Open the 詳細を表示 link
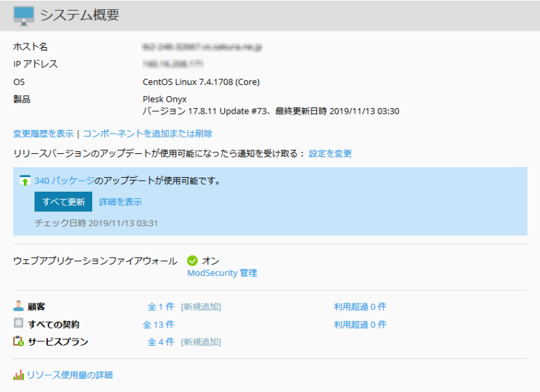This screenshot has height=392, width=540. point(120,202)
